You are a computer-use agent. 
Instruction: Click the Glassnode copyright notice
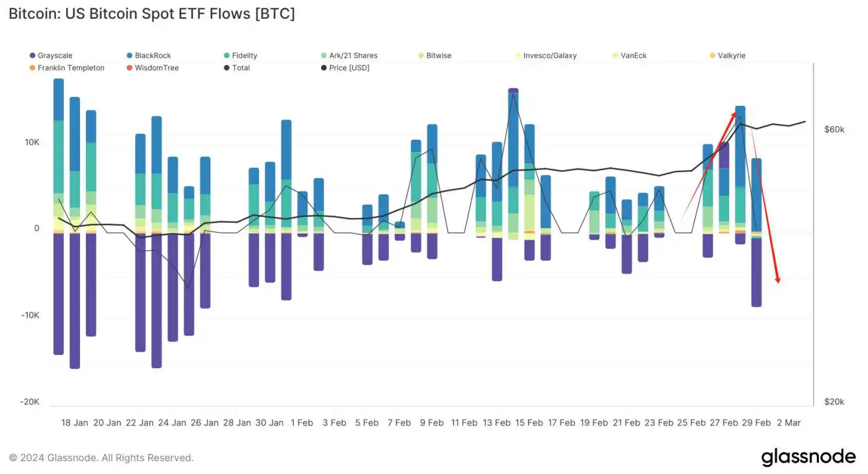(102, 458)
